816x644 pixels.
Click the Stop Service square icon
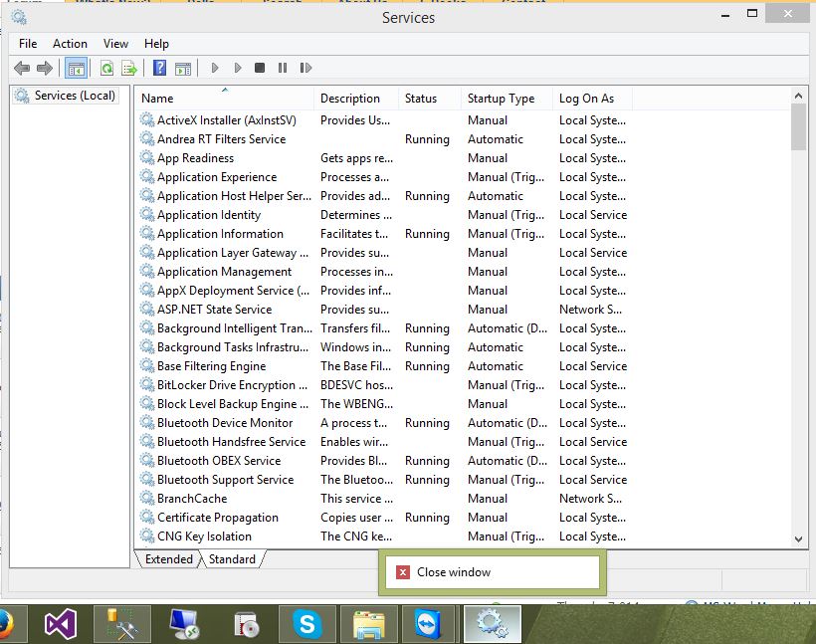(x=260, y=68)
